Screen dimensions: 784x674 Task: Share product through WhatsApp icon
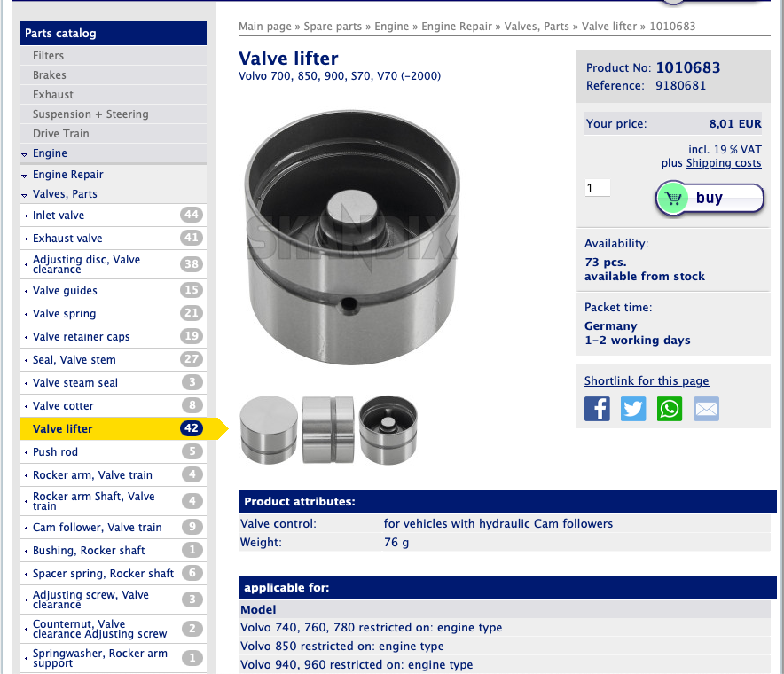coord(670,409)
